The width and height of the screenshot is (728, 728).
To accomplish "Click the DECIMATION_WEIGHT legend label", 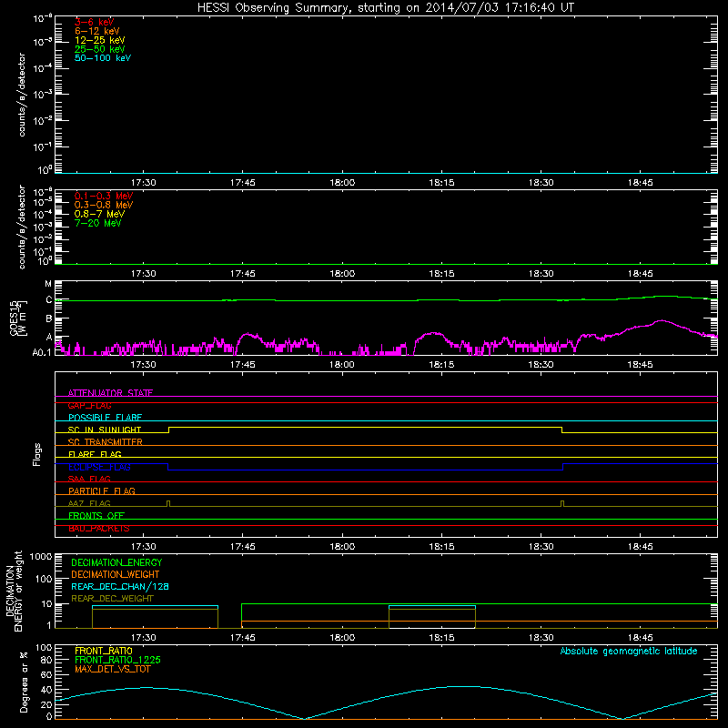I will click(x=116, y=574).
